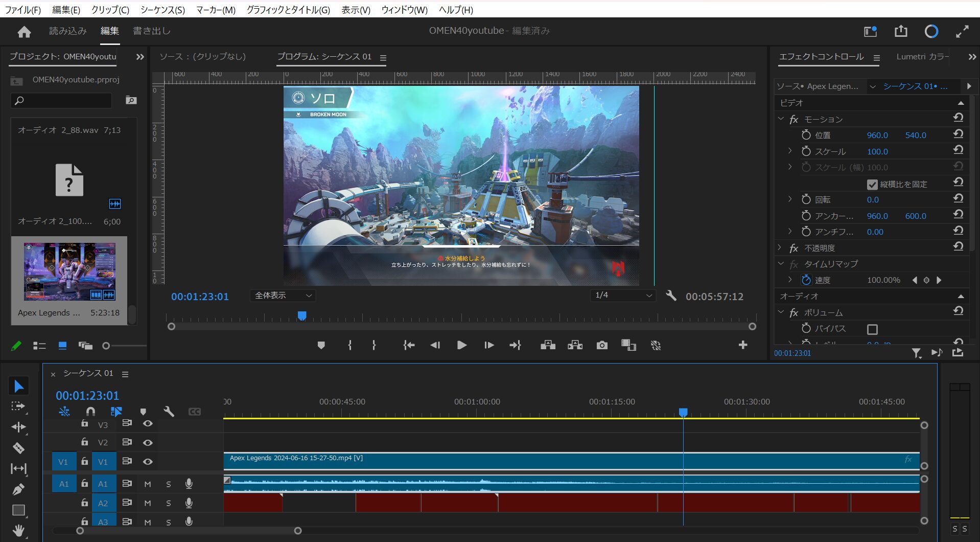
Task: Toggle V1 track output eye
Action: 148,462
